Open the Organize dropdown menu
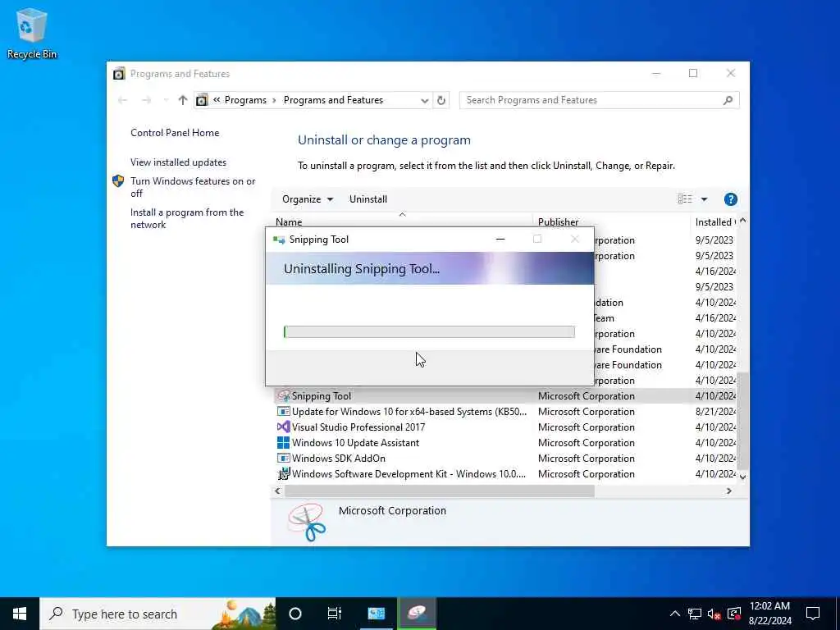 (308, 199)
